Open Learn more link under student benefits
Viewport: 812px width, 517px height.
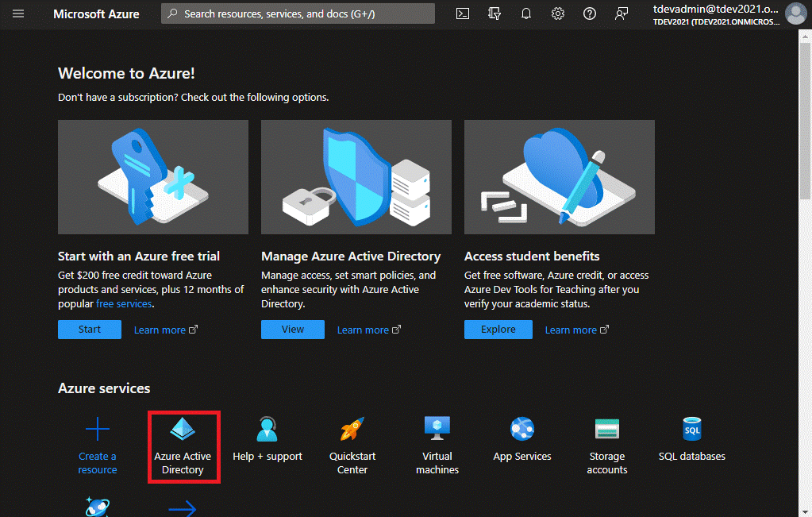click(577, 330)
